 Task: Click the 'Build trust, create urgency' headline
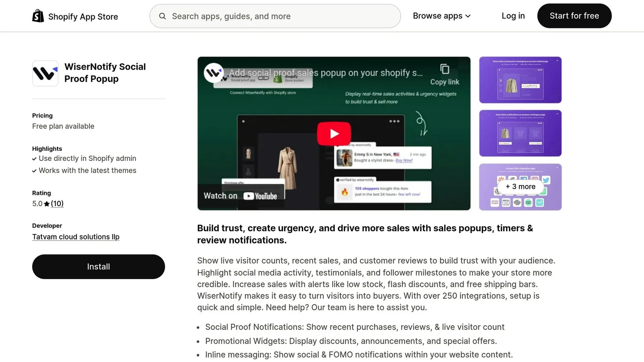365,234
